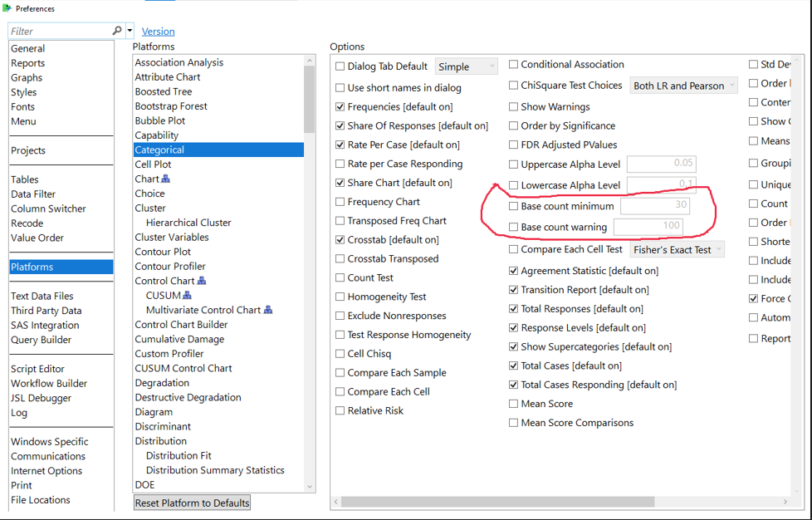Open the Version link
812x520 pixels.
[x=158, y=32]
